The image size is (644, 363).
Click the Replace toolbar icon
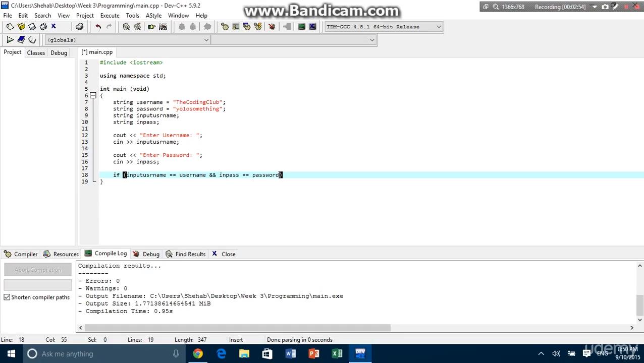pyautogui.click(x=137, y=27)
